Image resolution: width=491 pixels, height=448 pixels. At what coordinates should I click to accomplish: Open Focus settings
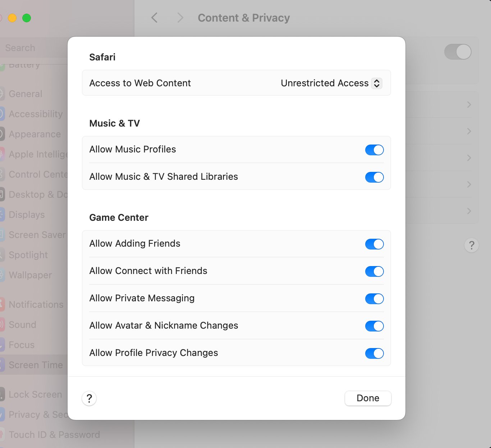(34, 345)
